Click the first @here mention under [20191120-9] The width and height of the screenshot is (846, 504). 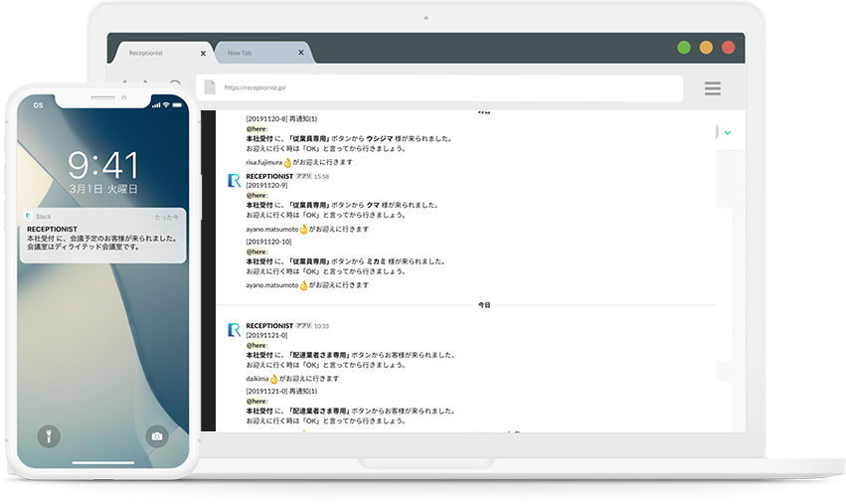pyautogui.click(x=256, y=195)
